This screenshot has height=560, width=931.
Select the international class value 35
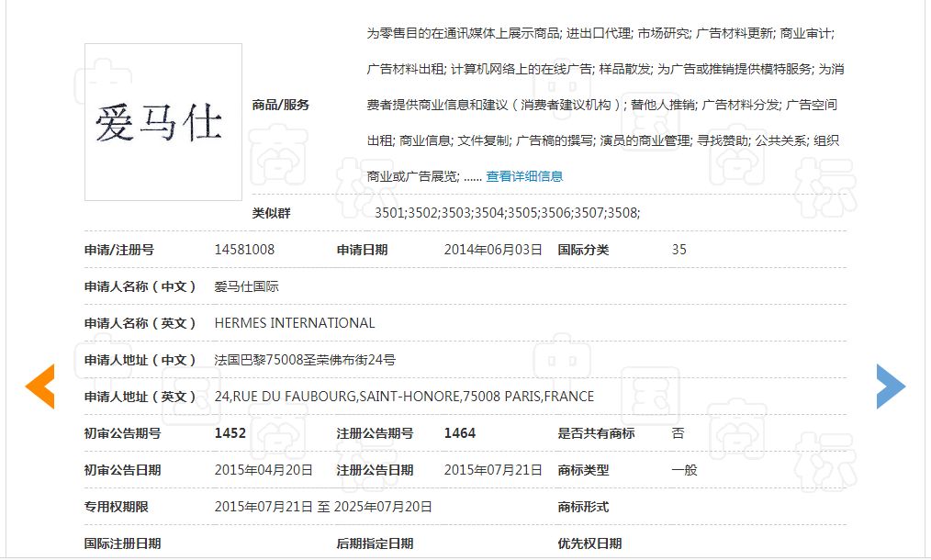[x=679, y=250]
